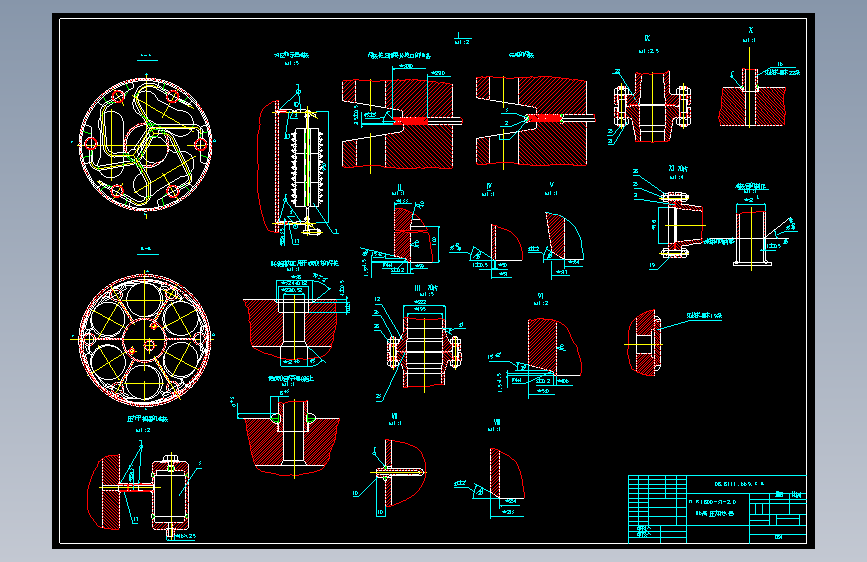This screenshot has width=867, height=562.
Task: Click the "M1:2.5" scale label under IX
Action: click(649, 51)
